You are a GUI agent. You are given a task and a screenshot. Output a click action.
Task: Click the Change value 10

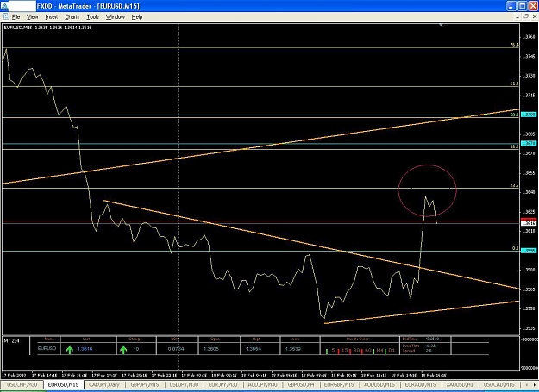click(x=136, y=349)
